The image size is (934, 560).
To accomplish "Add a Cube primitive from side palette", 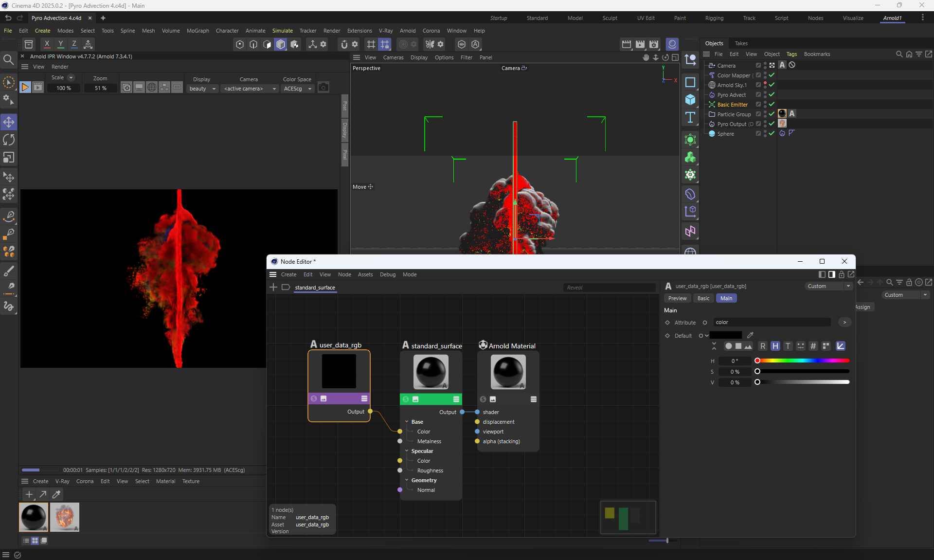I will point(690,100).
